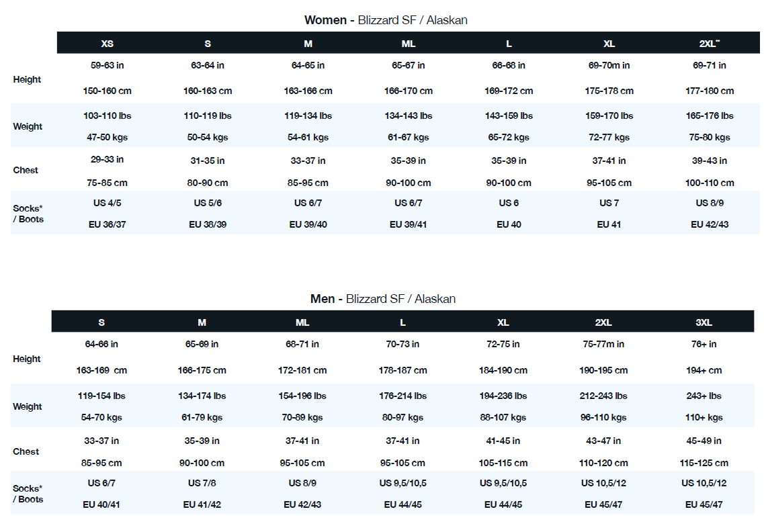This screenshot has height=532, width=764.
Task: Click the Men's S size column header
Action: coord(101,322)
